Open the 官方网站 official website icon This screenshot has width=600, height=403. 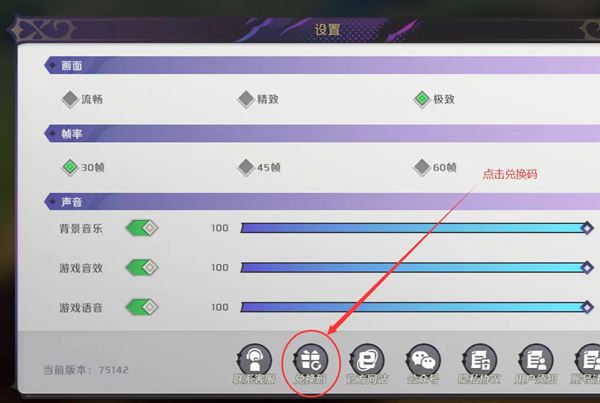click(367, 361)
